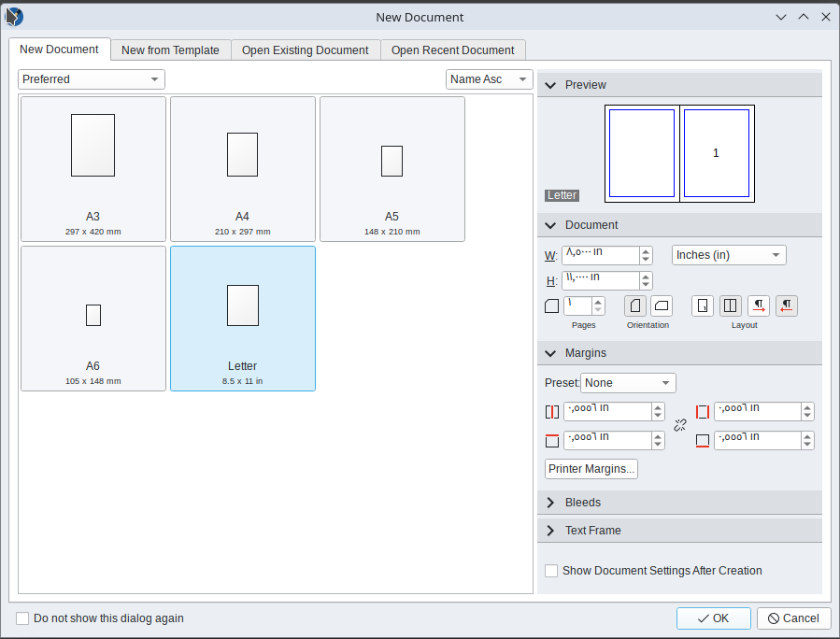
Task: Set left-to-right binding with pilcrow icon
Action: 759,306
